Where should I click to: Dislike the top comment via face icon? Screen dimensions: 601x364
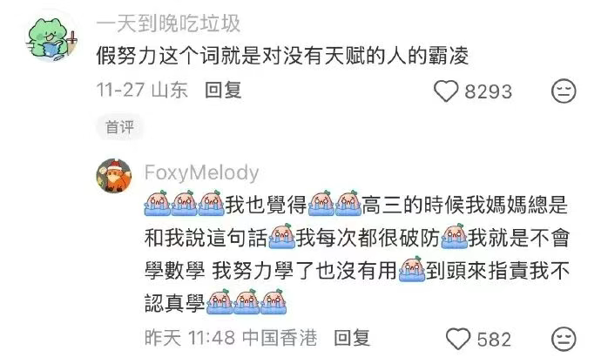pyautogui.click(x=564, y=91)
